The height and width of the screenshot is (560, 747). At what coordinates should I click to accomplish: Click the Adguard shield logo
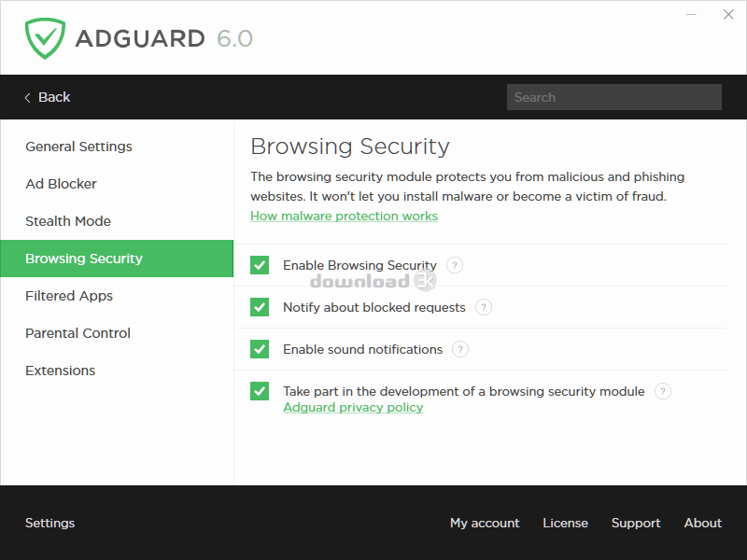45,38
